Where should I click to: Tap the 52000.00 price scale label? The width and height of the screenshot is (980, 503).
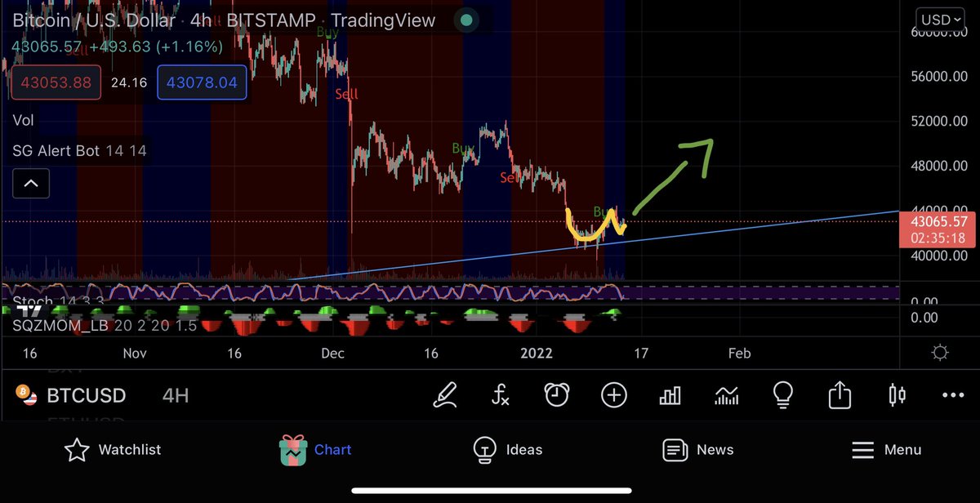pos(939,121)
